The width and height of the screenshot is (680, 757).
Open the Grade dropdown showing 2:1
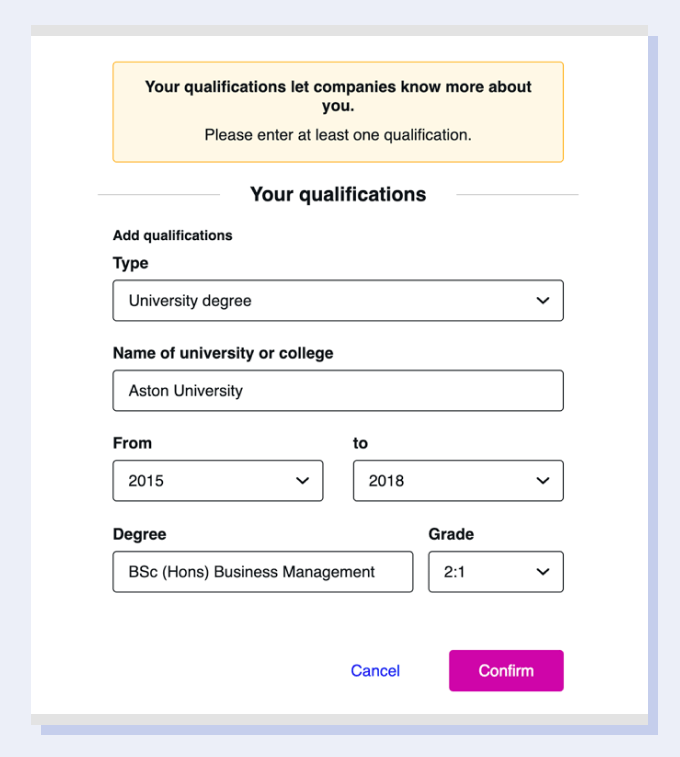tap(496, 572)
